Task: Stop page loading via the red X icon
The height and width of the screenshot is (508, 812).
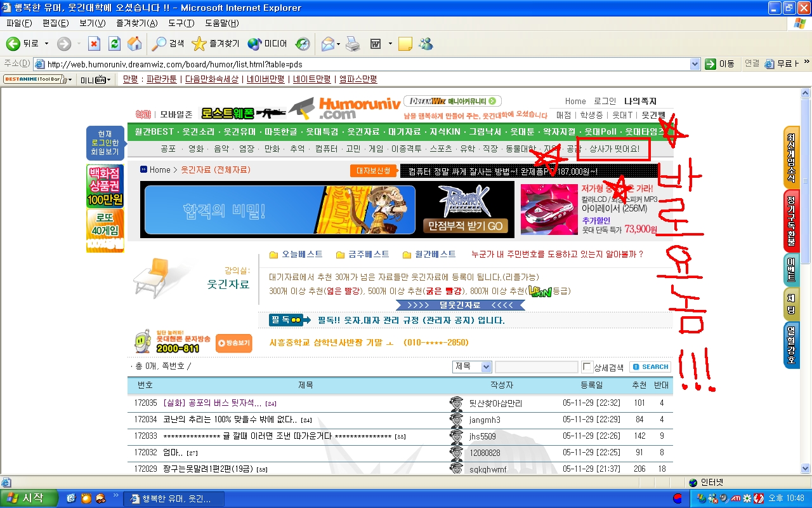Action: [x=94, y=43]
